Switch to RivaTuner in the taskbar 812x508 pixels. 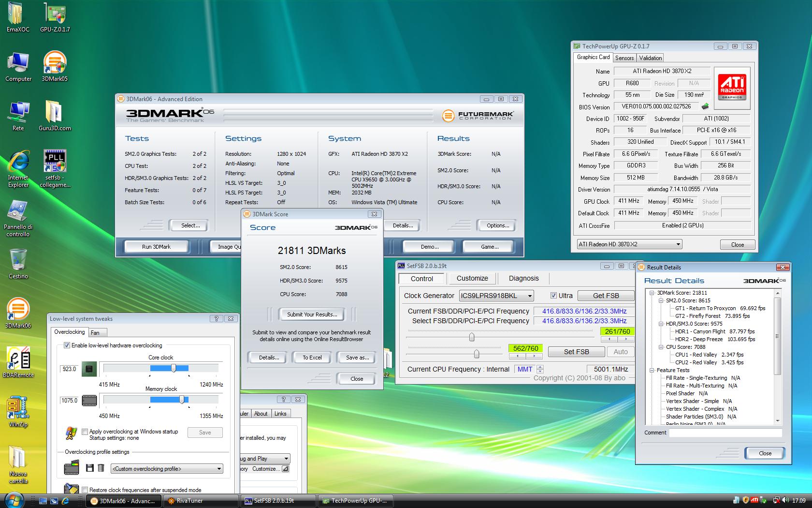(x=201, y=501)
